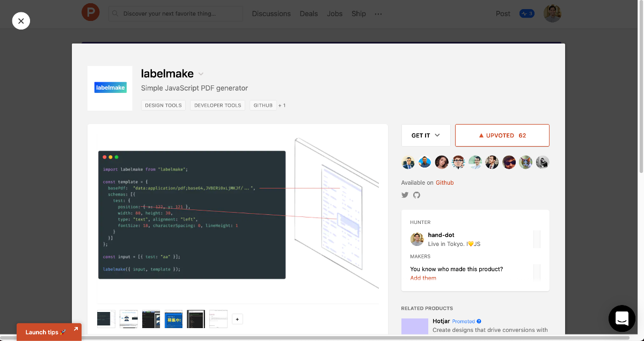Viewport: 644px width, 341px height.
Task: Open the Launch tips rocket popup
Action: pos(49,332)
